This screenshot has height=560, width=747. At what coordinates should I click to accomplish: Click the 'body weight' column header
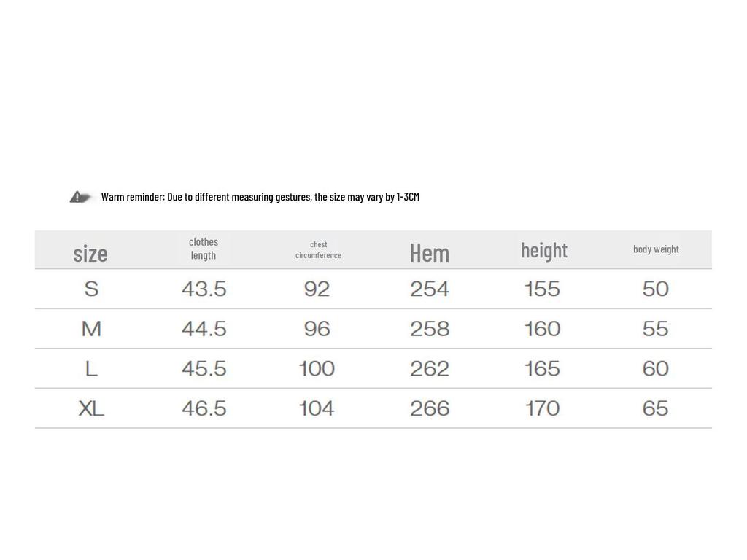pos(656,249)
